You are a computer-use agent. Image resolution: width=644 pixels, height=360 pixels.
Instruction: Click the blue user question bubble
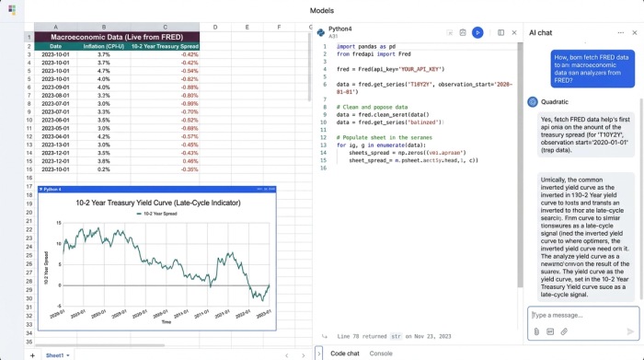coord(592,69)
